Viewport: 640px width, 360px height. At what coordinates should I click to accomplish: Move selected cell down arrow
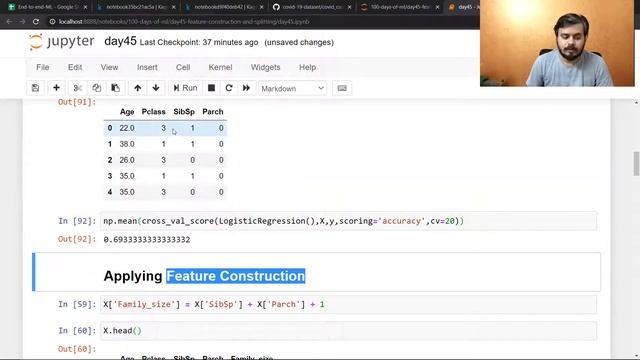pyautogui.click(x=156, y=88)
